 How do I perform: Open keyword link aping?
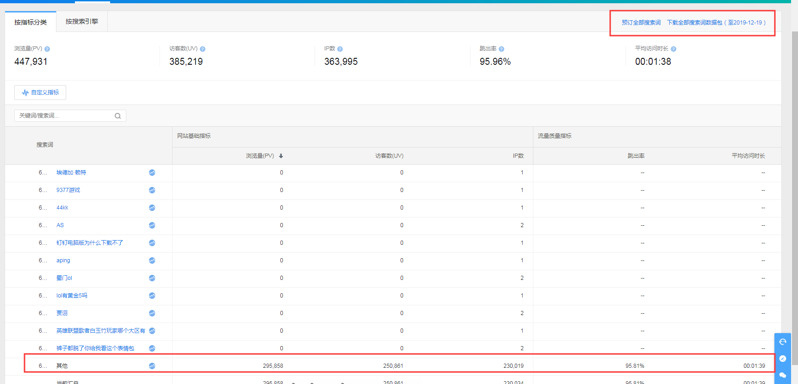click(63, 260)
